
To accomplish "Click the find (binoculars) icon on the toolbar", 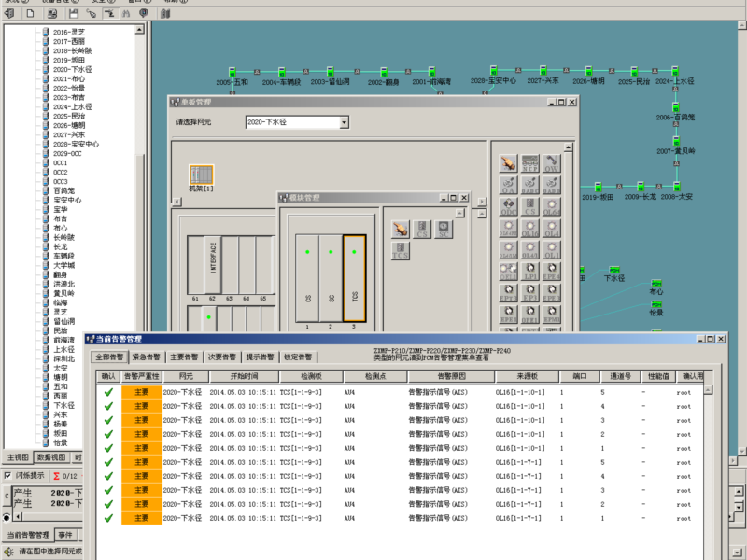I will [126, 13].
